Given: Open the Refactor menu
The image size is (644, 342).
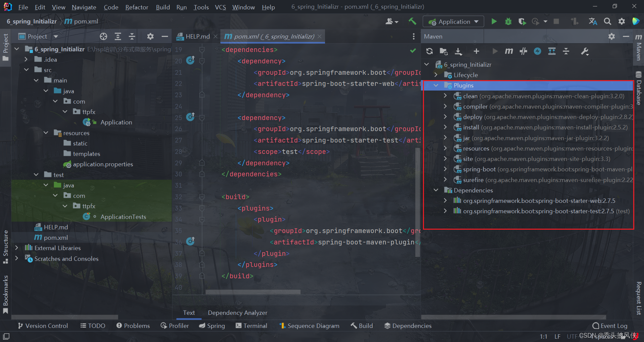Looking at the screenshot, I should pyautogui.click(x=137, y=7).
